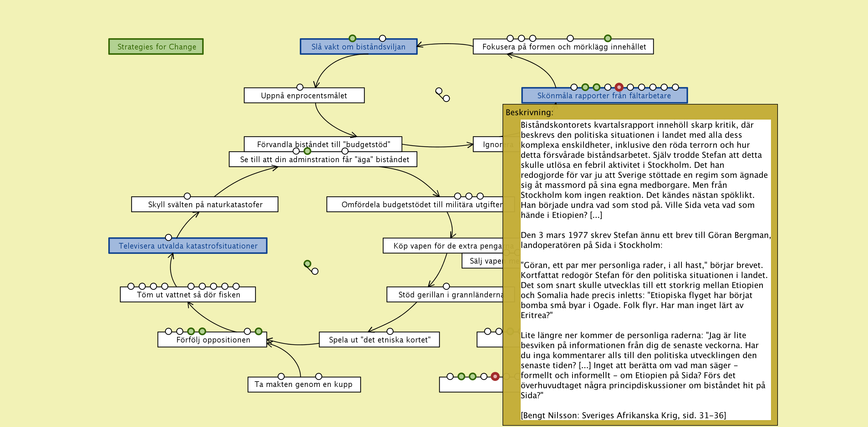The image size is (868, 427).
Task: Select the Slå vakt om biståndsviljan node
Action: 358,47
